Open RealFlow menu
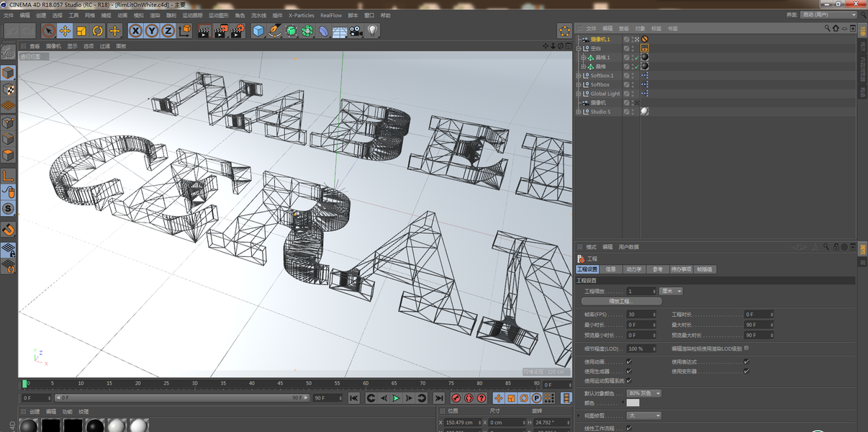This screenshot has width=868, height=432. (x=331, y=15)
